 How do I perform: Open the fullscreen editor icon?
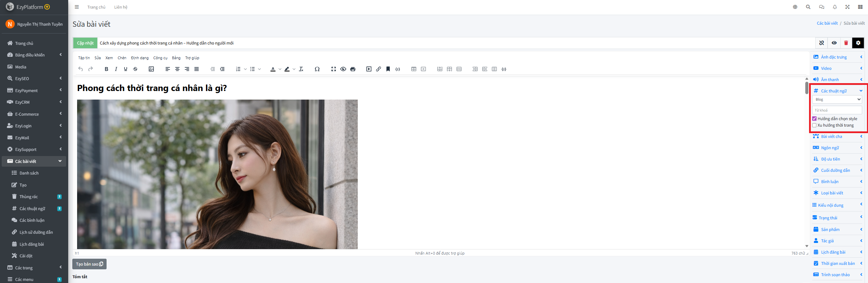333,69
